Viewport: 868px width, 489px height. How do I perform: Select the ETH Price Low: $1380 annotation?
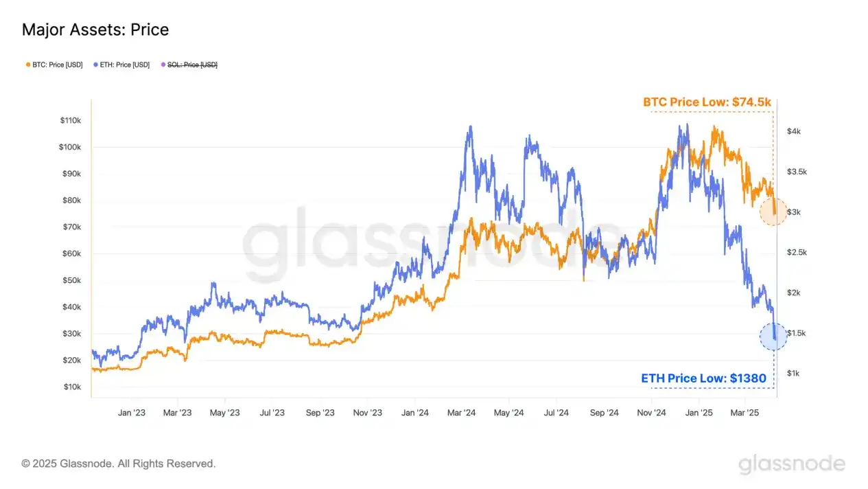pyautogui.click(x=703, y=378)
